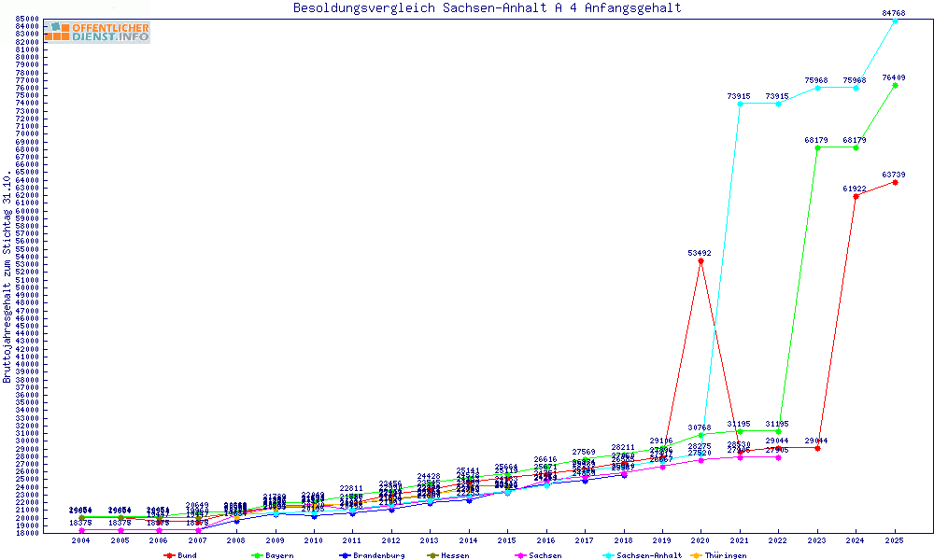Click the 84768 data point for 2025

pos(895,21)
